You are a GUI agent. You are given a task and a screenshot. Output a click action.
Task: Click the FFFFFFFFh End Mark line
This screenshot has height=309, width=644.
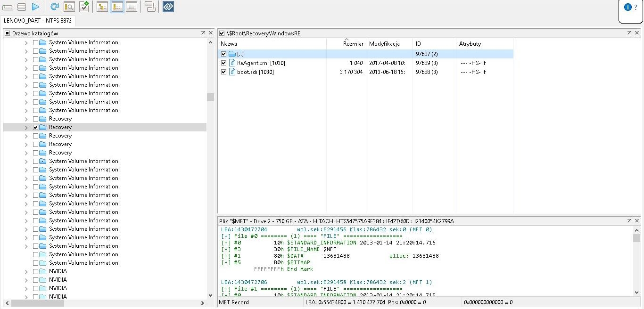(283, 269)
